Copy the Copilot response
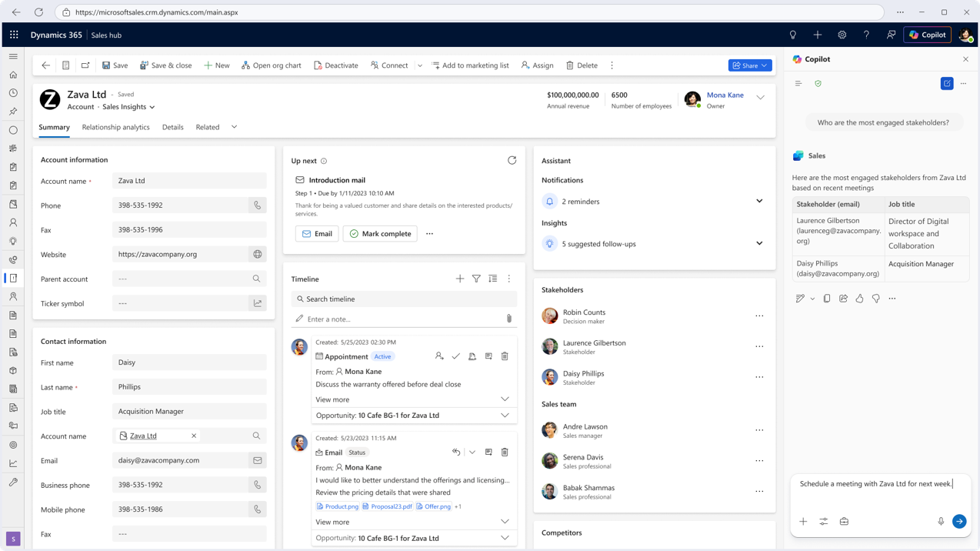Viewport: 980px width, 551px height. (827, 299)
